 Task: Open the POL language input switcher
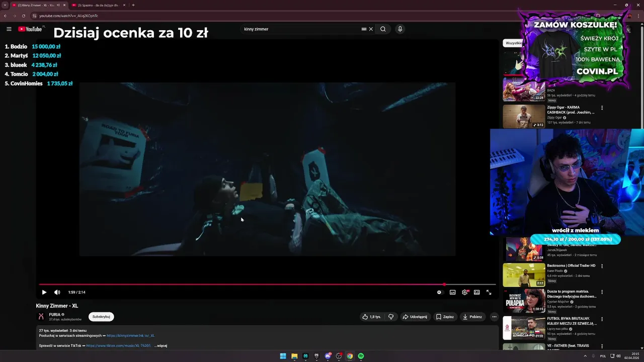tap(603, 356)
